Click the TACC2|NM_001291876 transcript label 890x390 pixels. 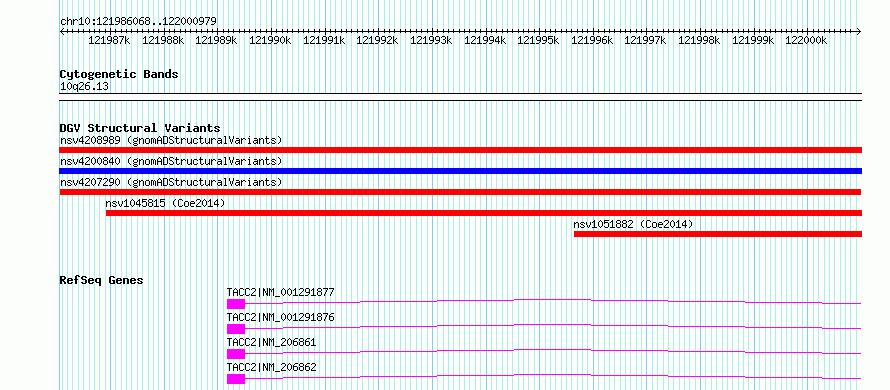click(280, 318)
